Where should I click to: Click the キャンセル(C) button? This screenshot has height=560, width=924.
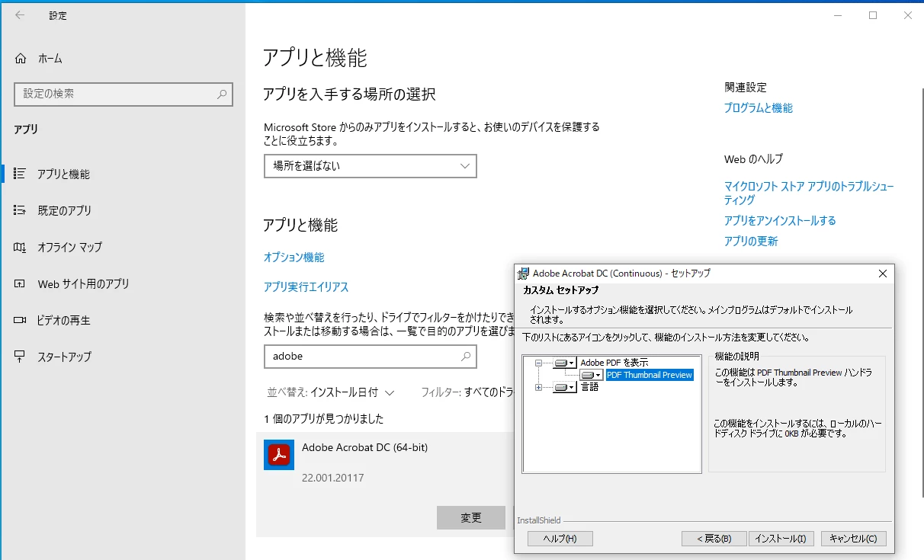coord(854,539)
